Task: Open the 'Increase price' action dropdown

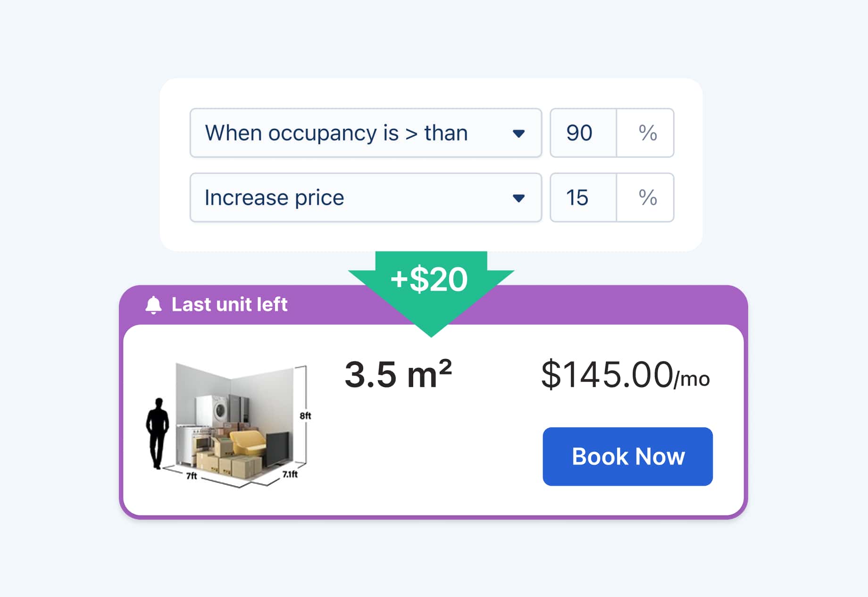Action: pos(366,198)
